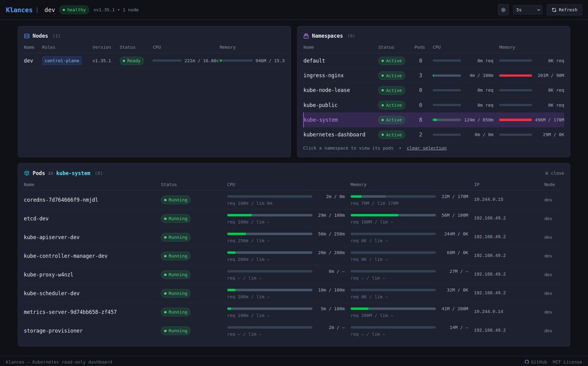
Task: Click the Running badge for etcd-dev
Action: (x=176, y=218)
